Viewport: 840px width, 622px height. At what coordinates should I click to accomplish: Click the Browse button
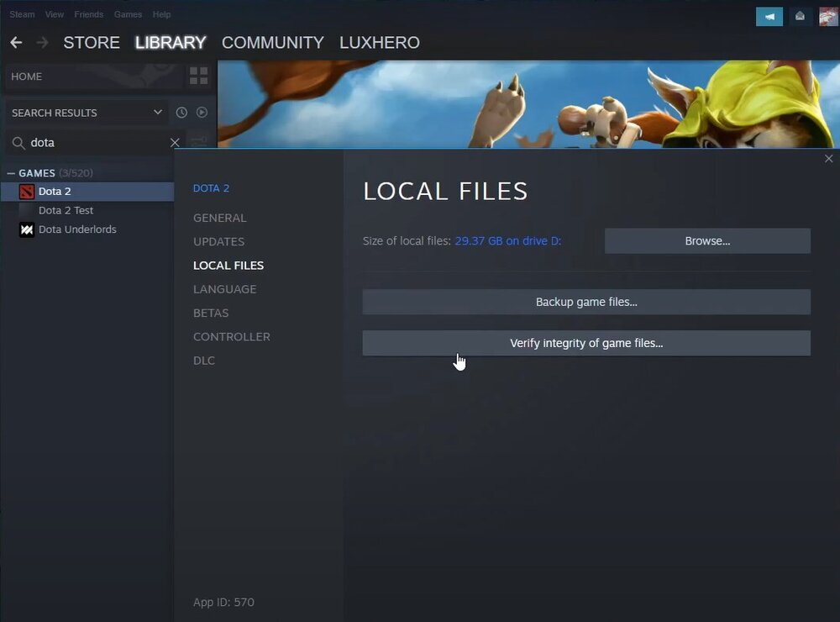pyautogui.click(x=706, y=240)
